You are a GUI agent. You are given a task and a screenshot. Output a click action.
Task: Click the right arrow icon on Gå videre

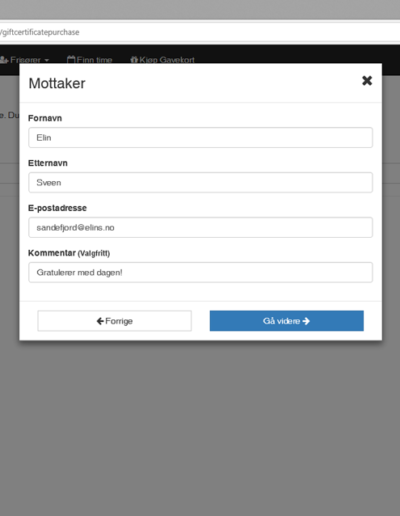(x=306, y=321)
